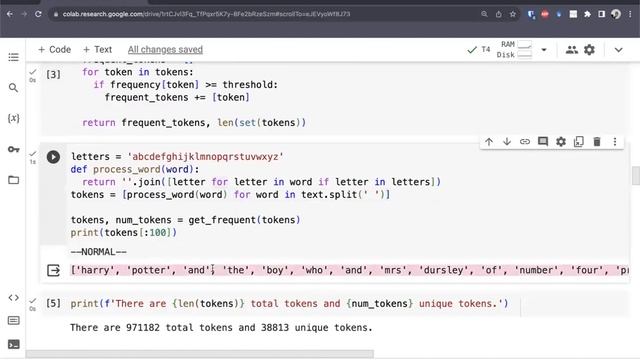
Task: Click the RAM and Disk usage indicator
Action: click(514, 49)
